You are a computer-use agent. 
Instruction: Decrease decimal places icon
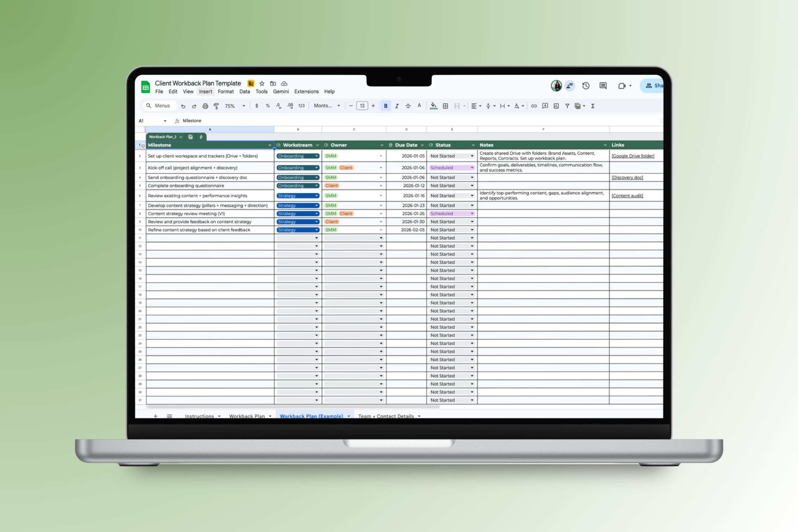279,106
